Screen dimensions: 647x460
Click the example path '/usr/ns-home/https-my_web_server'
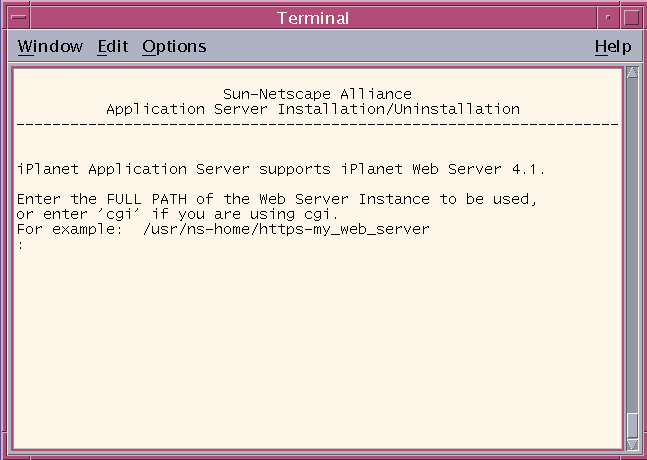coord(286,229)
